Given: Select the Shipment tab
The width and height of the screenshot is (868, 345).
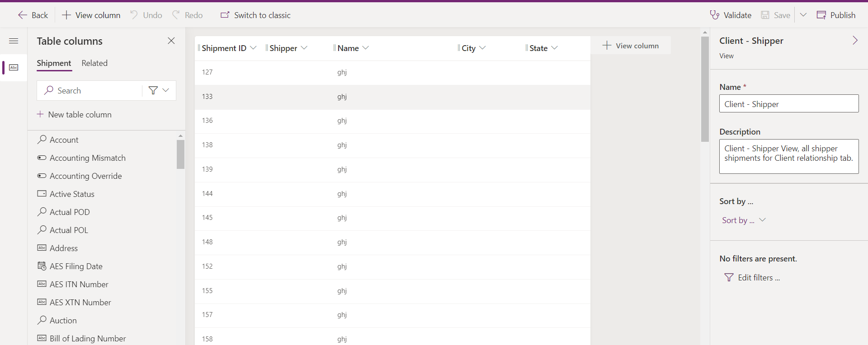Looking at the screenshot, I should click(x=54, y=63).
